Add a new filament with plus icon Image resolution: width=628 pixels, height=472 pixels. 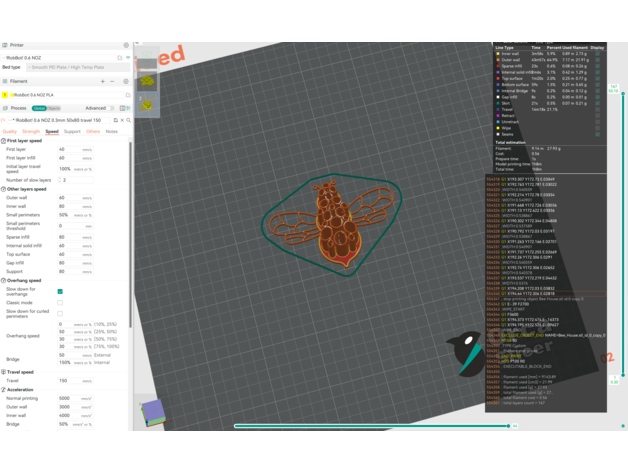point(102,82)
